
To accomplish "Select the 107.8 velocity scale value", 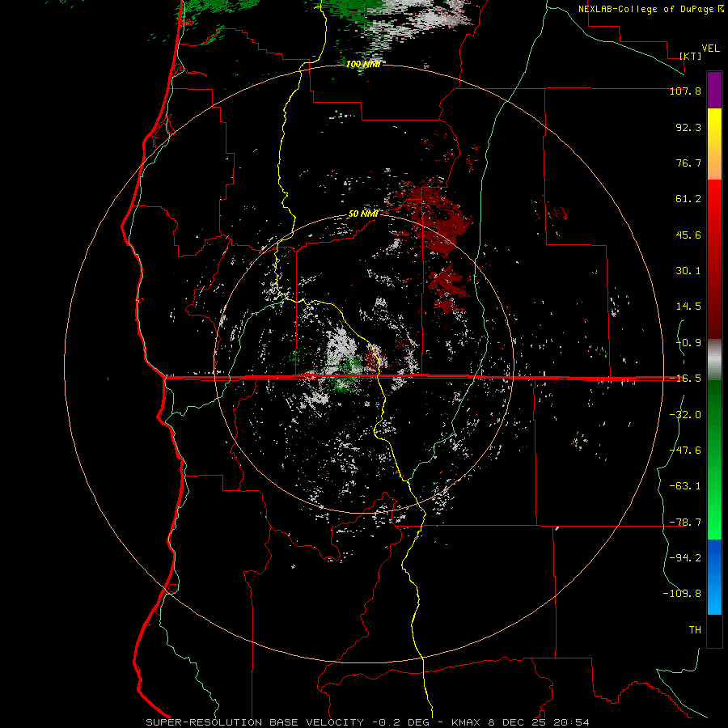I will coord(685,91).
